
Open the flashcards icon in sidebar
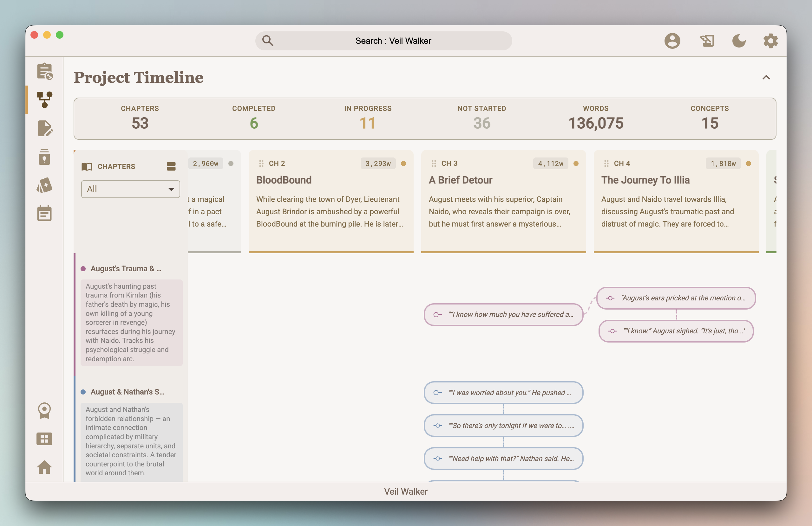click(45, 185)
